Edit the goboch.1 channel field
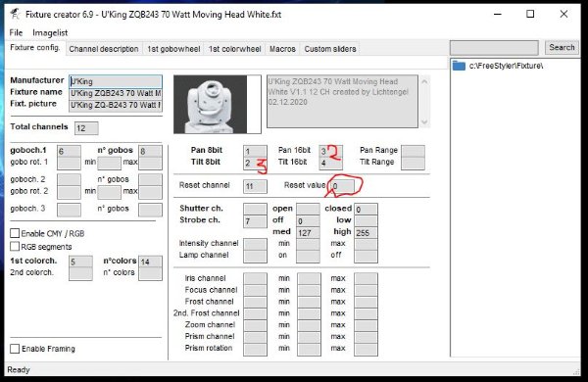The image size is (588, 382). [x=69, y=151]
